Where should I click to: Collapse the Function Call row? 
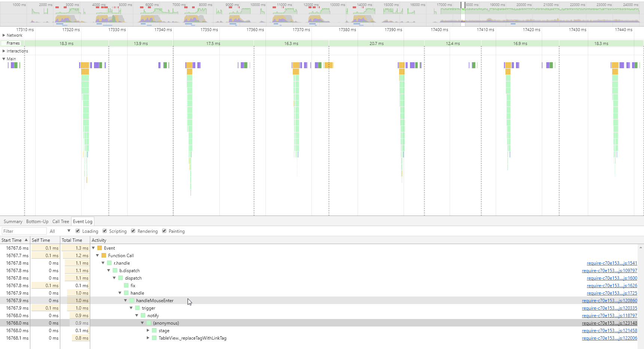pos(97,256)
